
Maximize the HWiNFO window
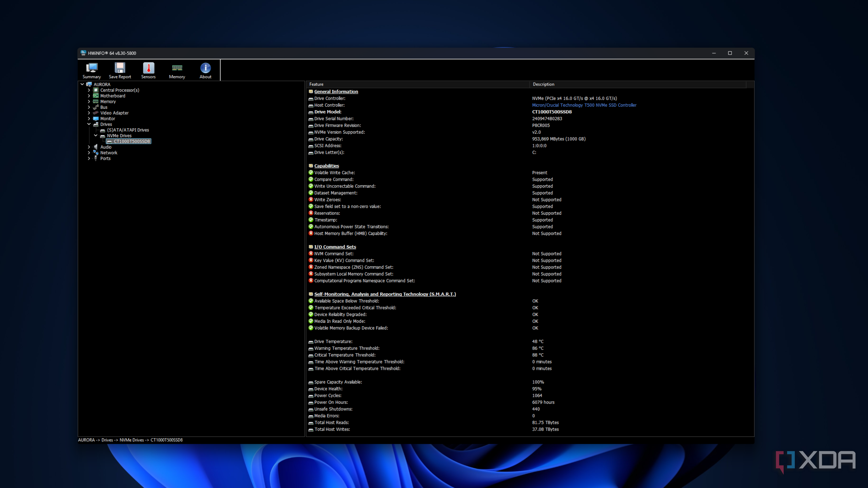click(x=730, y=53)
